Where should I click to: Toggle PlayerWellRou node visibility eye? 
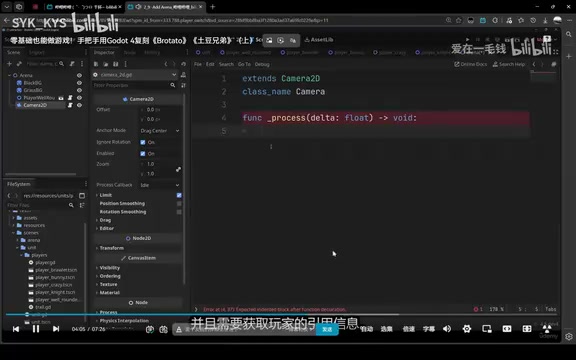(79, 98)
